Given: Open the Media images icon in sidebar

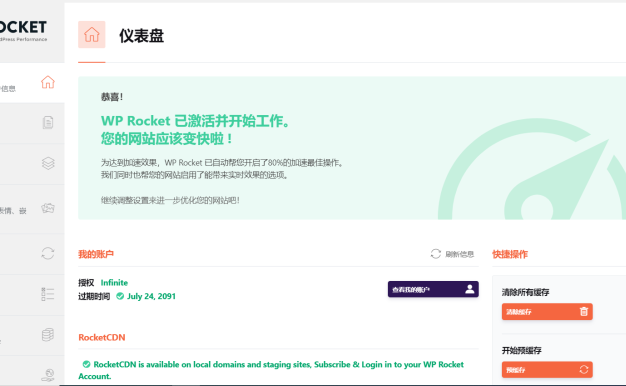Looking at the screenshot, I should click(48, 208).
